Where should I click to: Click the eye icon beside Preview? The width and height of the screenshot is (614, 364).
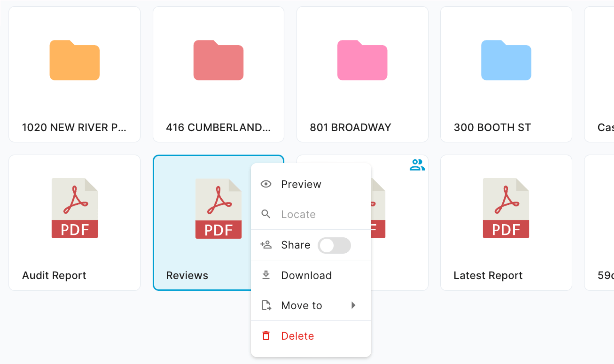(x=266, y=184)
